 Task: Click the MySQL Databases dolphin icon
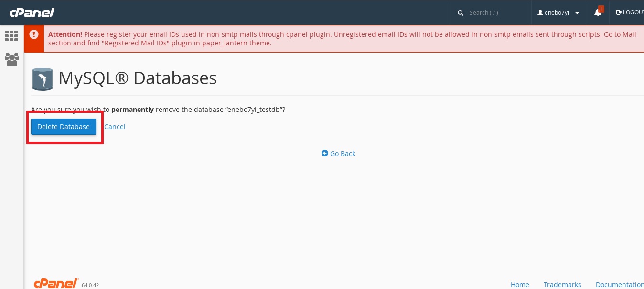tap(43, 79)
